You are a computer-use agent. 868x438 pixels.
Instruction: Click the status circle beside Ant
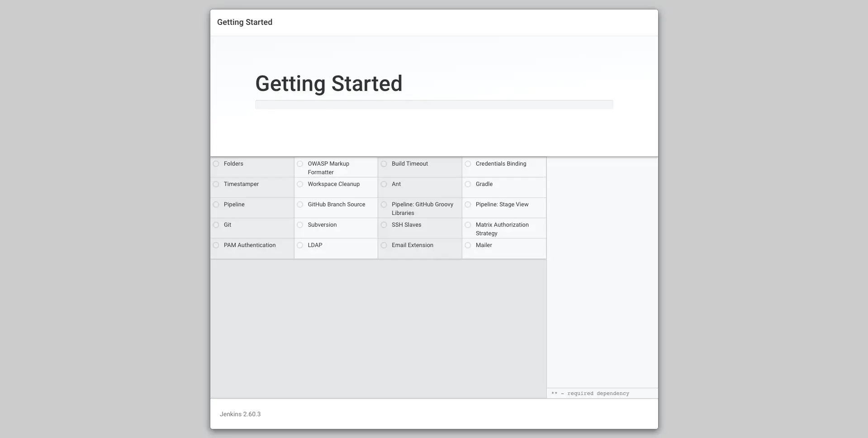(384, 184)
